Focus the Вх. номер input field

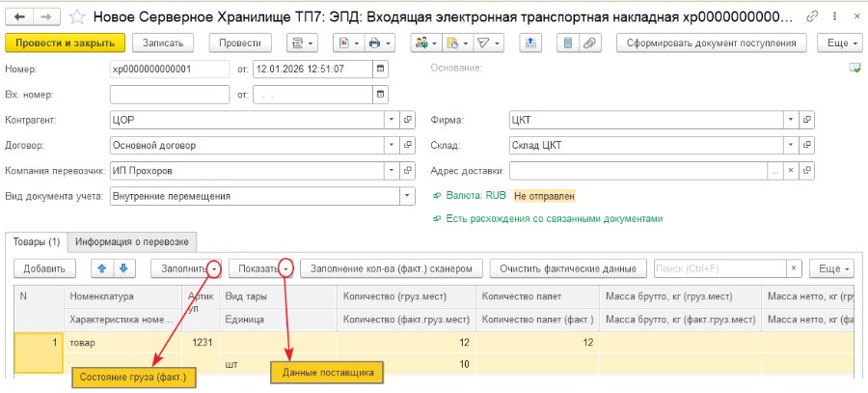pos(170,95)
